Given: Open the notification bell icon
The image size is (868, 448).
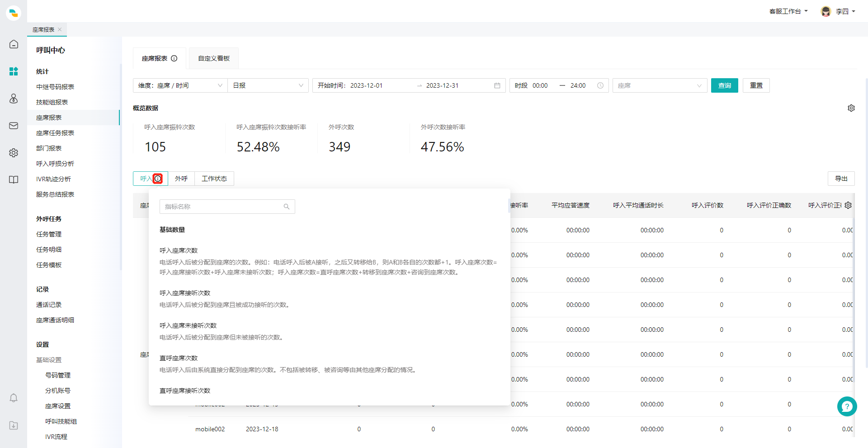Looking at the screenshot, I should 14,398.
